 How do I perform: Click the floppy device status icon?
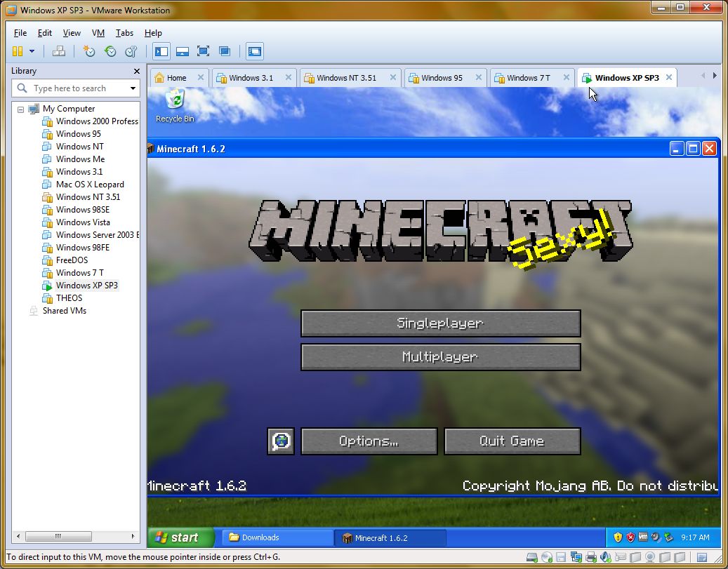(562, 557)
